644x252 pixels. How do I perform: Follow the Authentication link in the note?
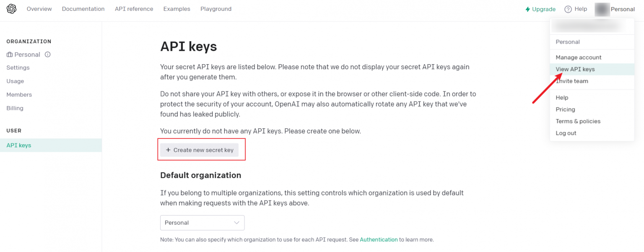[378, 239]
